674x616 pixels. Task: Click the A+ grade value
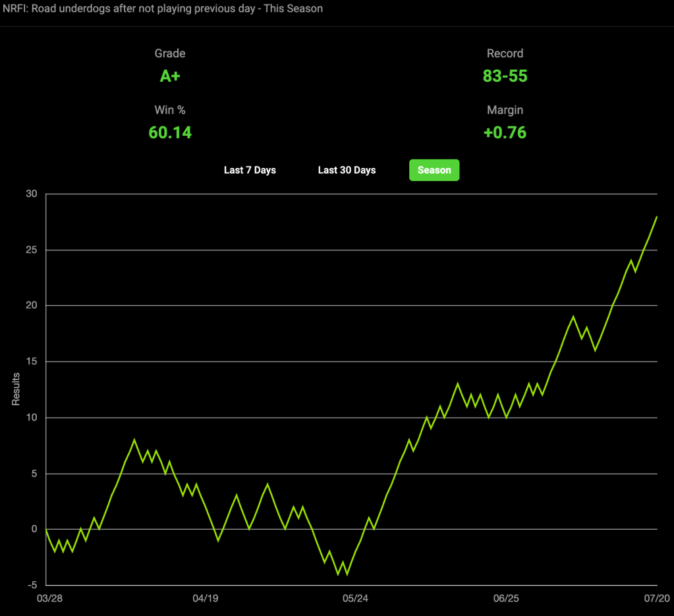(170, 76)
